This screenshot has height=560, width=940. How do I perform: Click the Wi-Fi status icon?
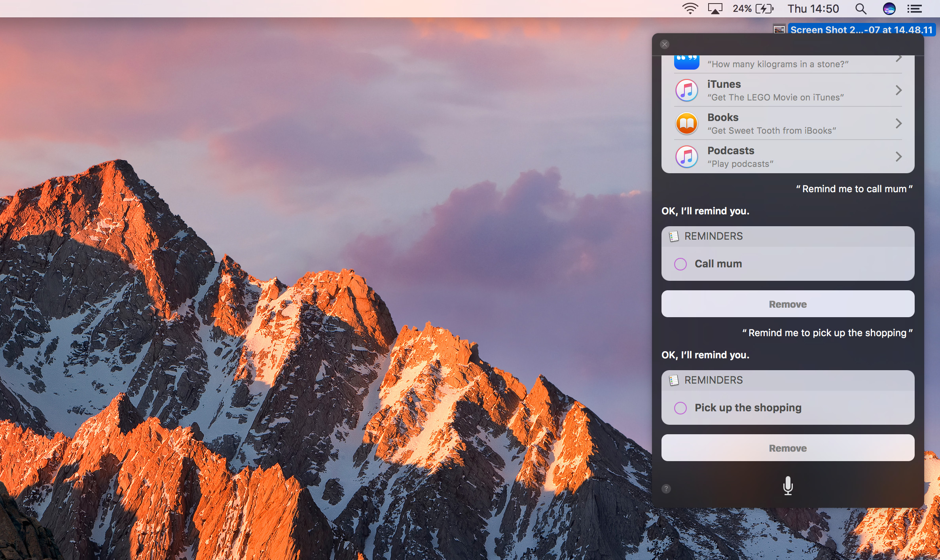[x=690, y=9]
